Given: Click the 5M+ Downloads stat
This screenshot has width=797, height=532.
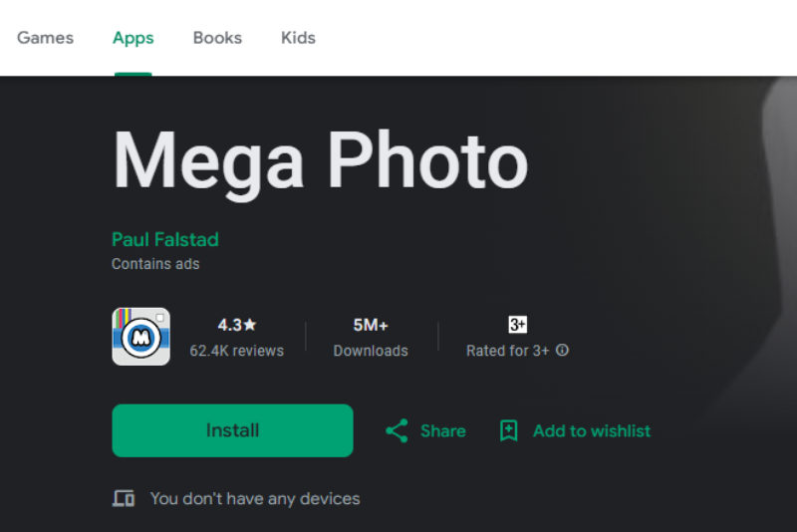Looking at the screenshot, I should pos(371,338).
